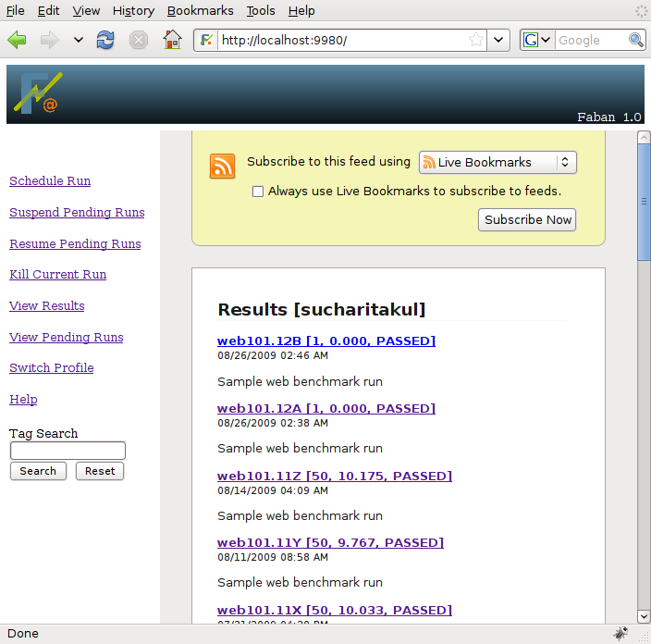This screenshot has height=644, width=651.
Task: Open the File menu
Action: tap(16, 10)
